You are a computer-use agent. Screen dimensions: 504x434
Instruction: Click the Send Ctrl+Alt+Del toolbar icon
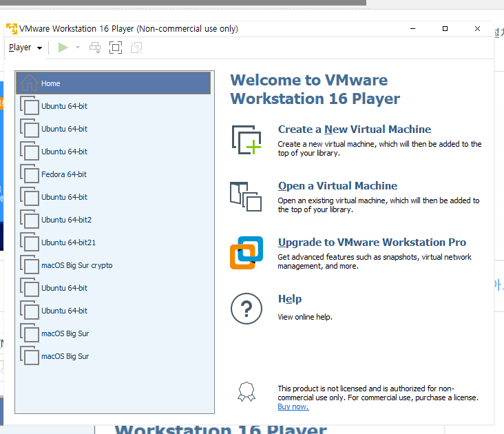[95, 48]
